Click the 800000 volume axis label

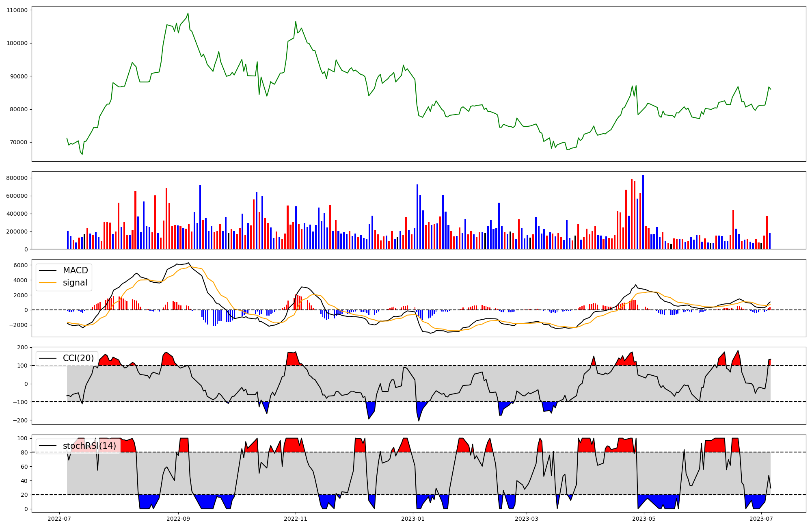[17, 178]
